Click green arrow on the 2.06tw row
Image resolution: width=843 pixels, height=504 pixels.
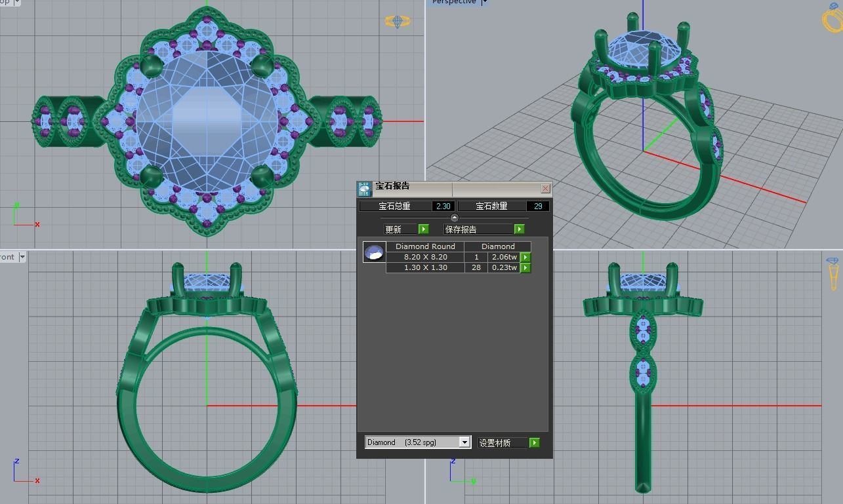(x=525, y=258)
